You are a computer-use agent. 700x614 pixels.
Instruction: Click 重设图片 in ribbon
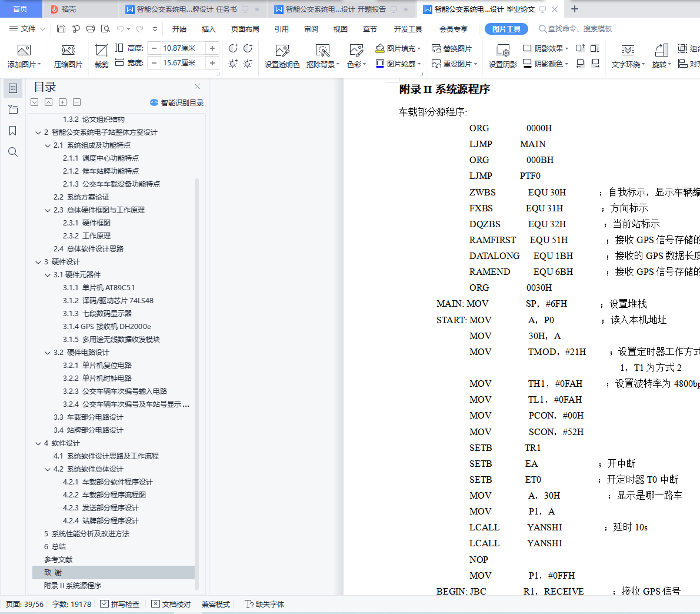coord(454,64)
